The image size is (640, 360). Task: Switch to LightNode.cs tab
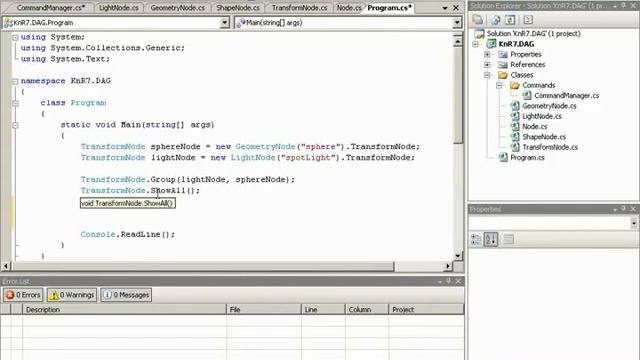click(x=119, y=8)
